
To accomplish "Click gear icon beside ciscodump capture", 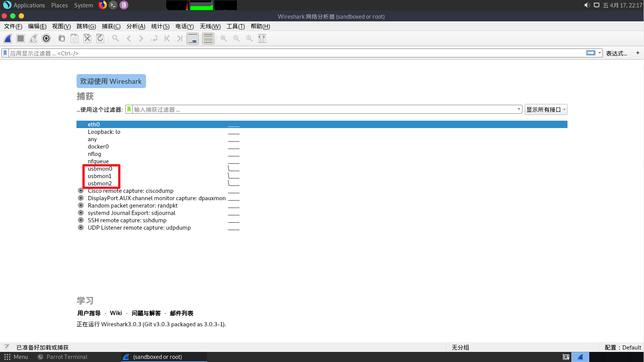I will [81, 191].
